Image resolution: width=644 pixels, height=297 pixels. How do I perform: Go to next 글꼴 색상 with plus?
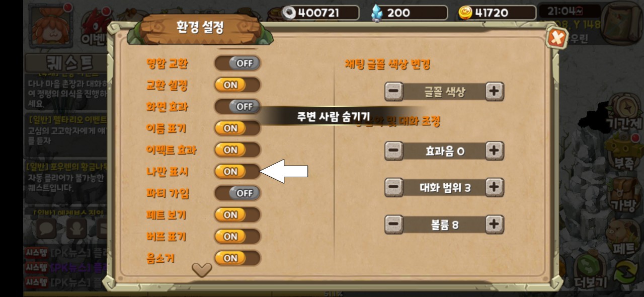495,91
